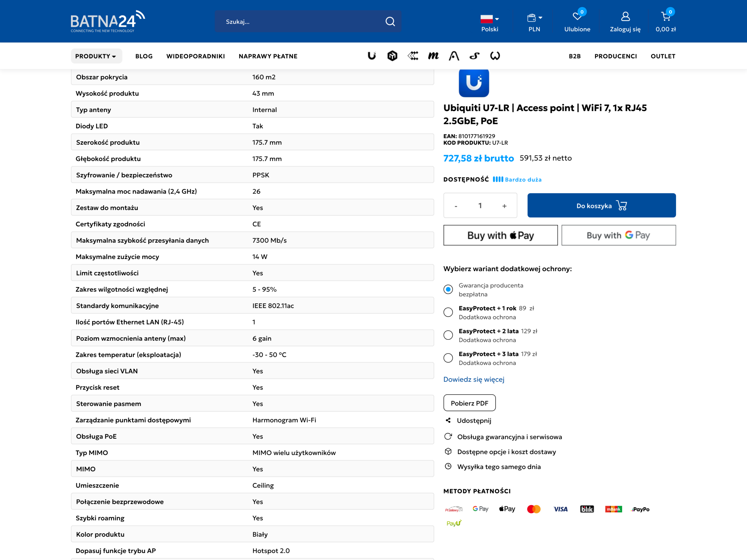Open the Ulubione heart icon
The width and height of the screenshot is (747, 560).
point(577,16)
